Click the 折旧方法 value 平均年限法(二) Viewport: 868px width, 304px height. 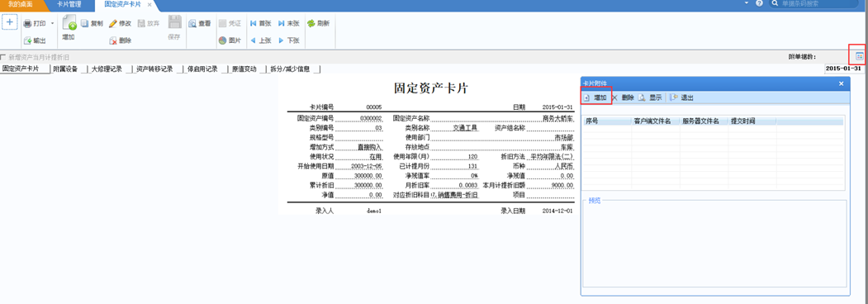tap(553, 157)
